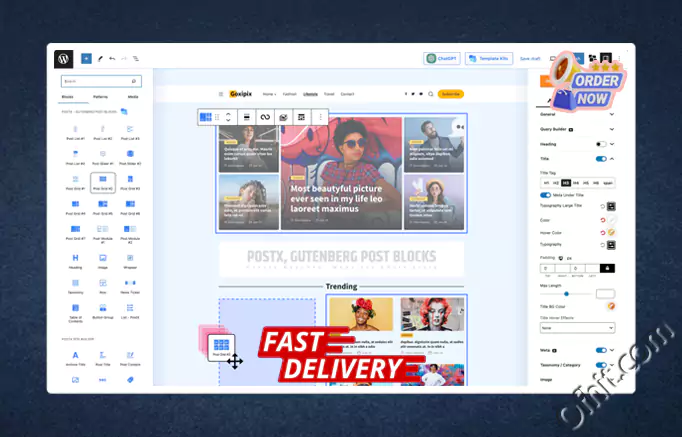Click the link icon in block toolbar
Screen dimensions: 682x437
point(265,117)
